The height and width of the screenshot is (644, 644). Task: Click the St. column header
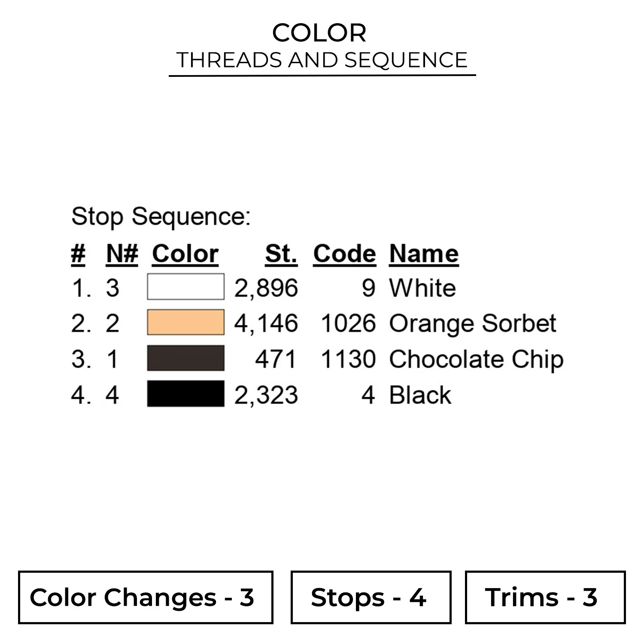click(281, 254)
